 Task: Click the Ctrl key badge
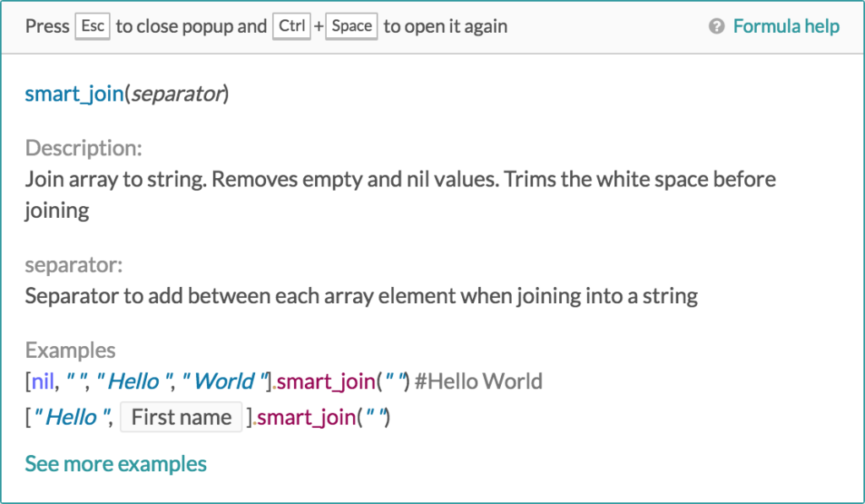tap(291, 25)
